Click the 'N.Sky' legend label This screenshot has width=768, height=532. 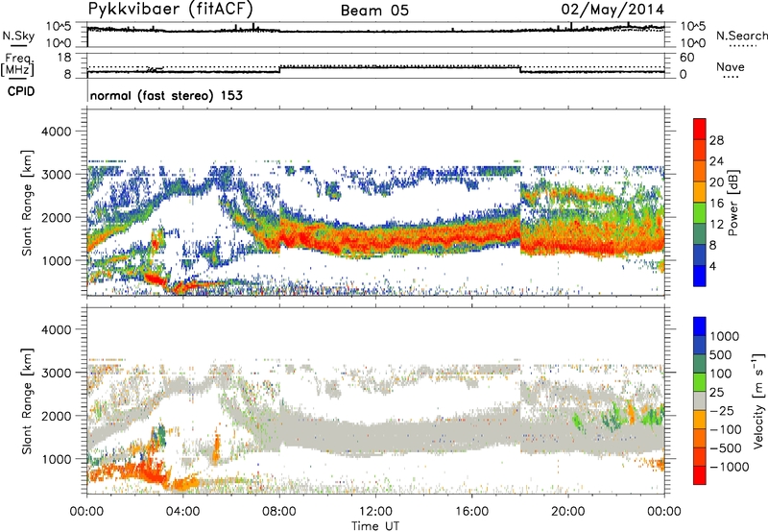(18, 36)
